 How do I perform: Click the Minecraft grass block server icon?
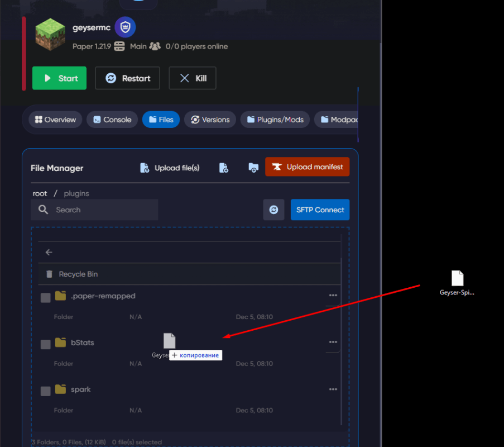click(x=50, y=34)
